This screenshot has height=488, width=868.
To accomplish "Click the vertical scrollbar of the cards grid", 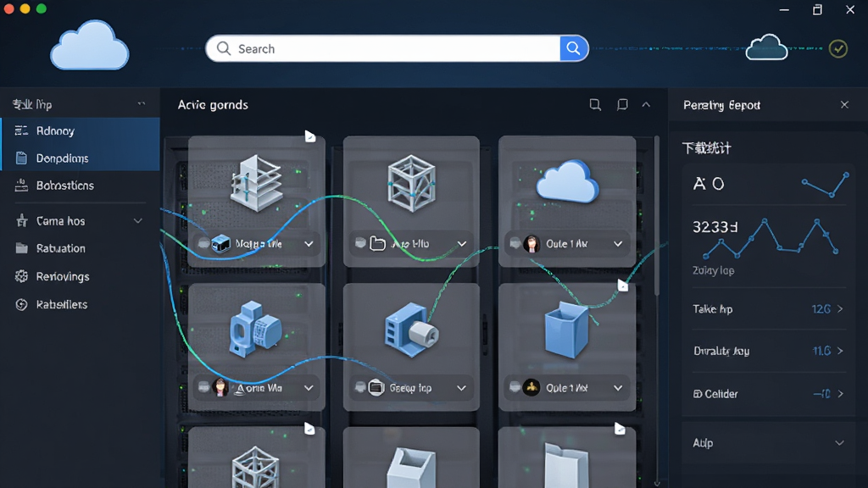I will (657, 216).
